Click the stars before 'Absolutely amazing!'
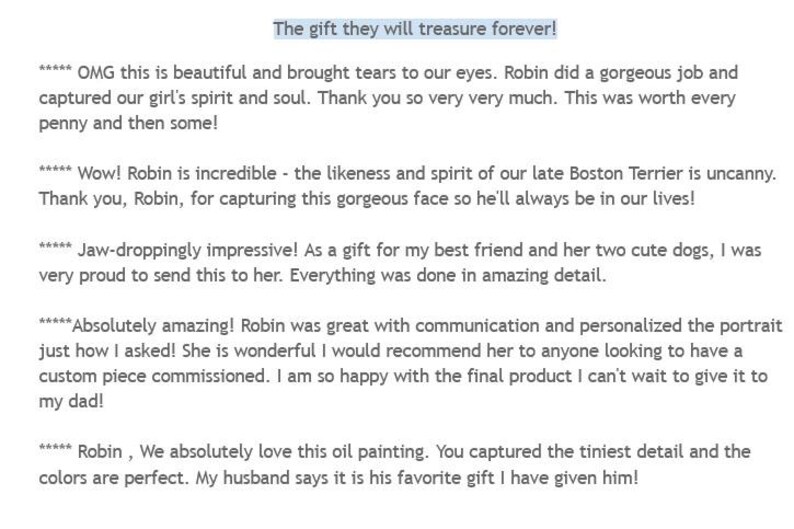This screenshot has width=794, height=529. click(x=55, y=321)
